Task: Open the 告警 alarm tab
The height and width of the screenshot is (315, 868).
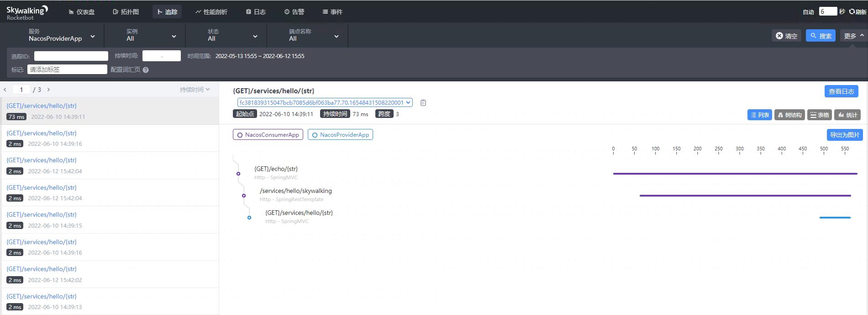Action: (294, 12)
